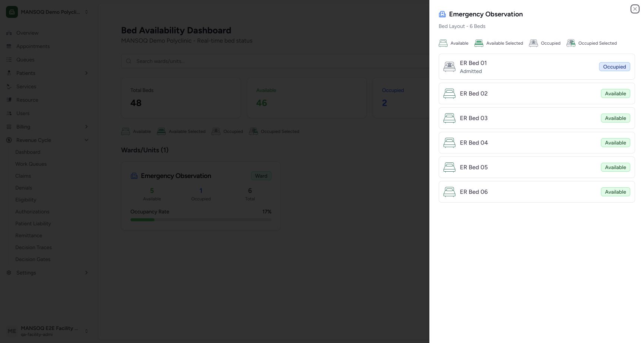644x343 pixels.
Task: Expand the Settings submenu chevron
Action: 86,273
